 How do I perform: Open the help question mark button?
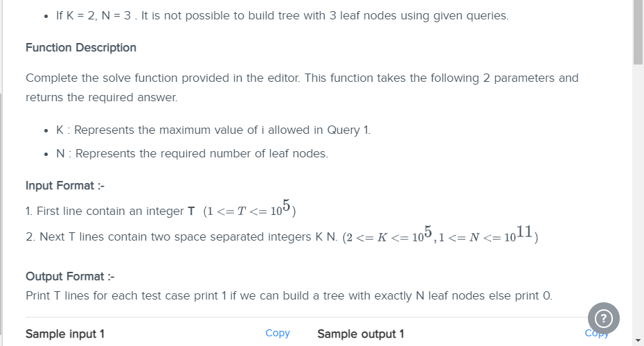coord(603,318)
